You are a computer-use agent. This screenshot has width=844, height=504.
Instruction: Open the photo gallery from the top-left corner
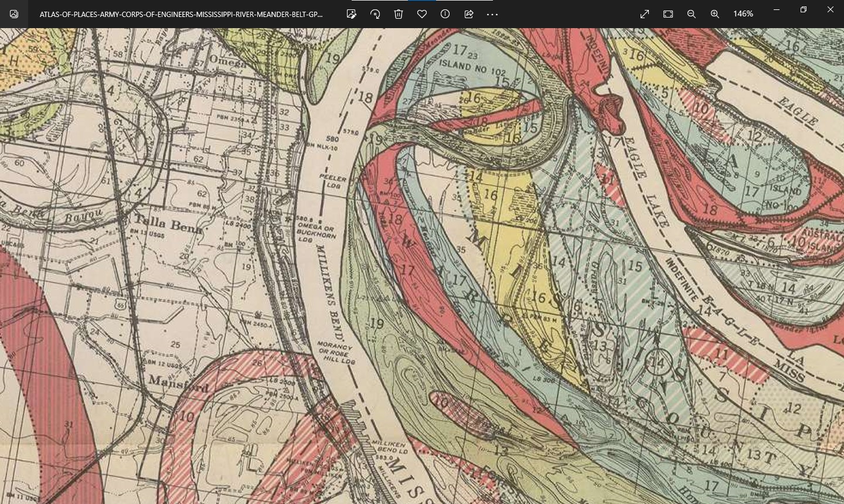(13, 13)
